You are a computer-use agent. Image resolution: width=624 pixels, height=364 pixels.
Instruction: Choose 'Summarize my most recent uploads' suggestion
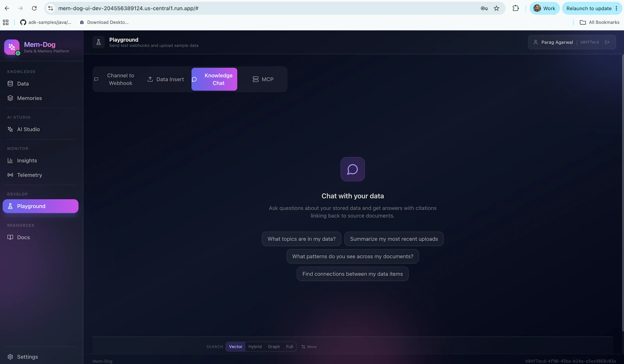click(394, 239)
